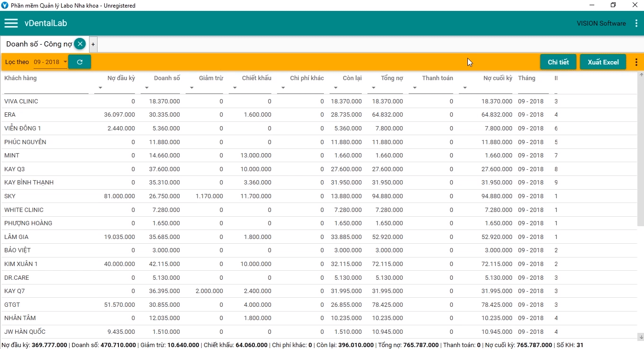Select the PHƯỢNG HOÀNG row
The height and width of the screenshot is (349, 644).
pos(319,223)
